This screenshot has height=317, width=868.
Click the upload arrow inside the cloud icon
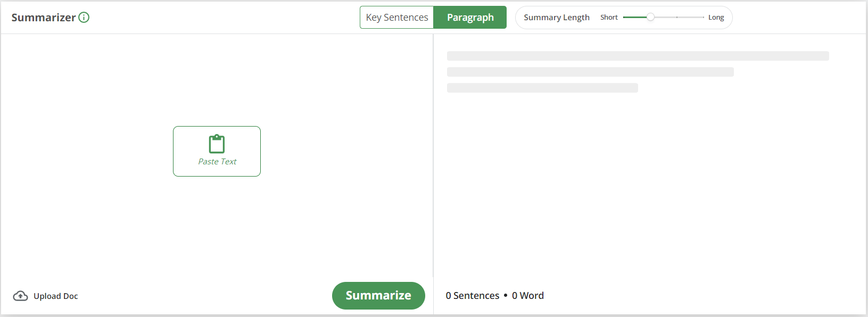coord(20,295)
